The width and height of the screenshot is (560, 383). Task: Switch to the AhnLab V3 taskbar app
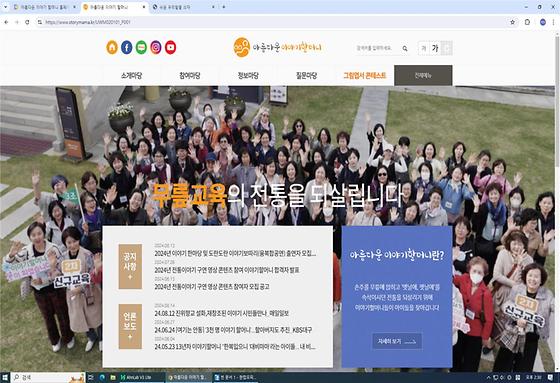click(141, 377)
